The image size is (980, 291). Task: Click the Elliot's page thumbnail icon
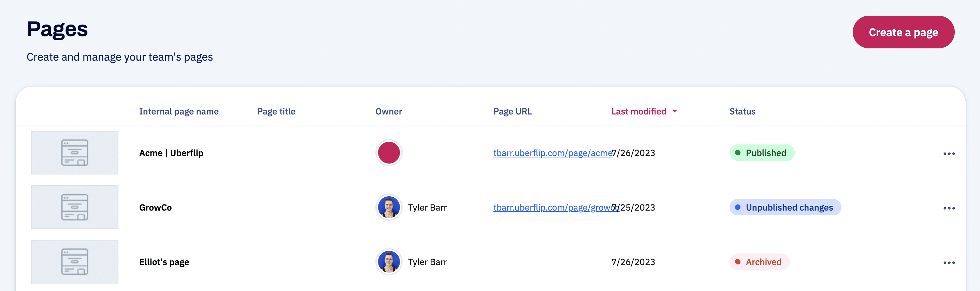[x=75, y=262]
